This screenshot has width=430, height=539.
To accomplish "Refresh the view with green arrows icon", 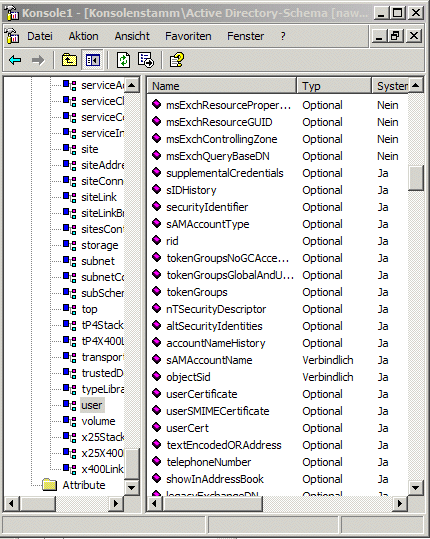I will (123, 60).
